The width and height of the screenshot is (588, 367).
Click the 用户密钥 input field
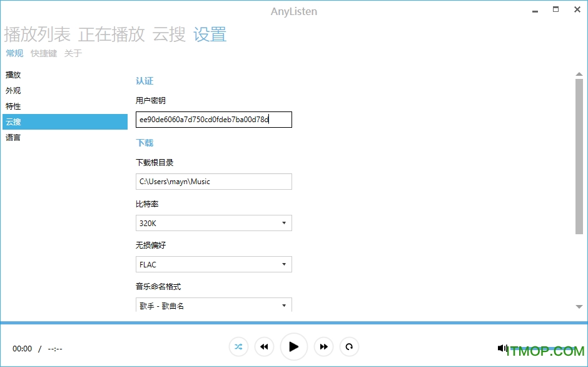coord(213,120)
